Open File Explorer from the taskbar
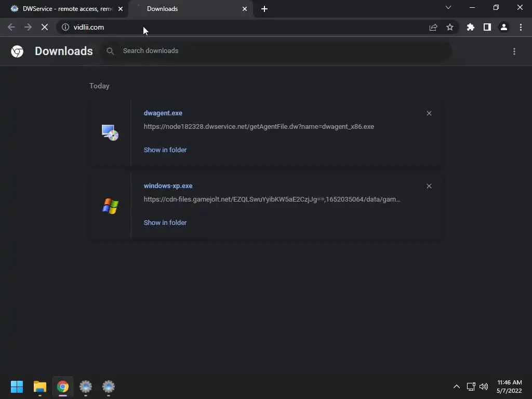This screenshot has height=399, width=532. (x=39, y=387)
